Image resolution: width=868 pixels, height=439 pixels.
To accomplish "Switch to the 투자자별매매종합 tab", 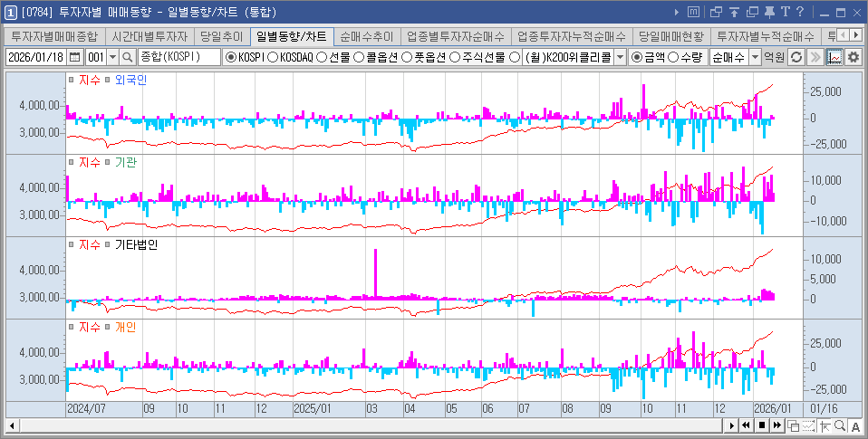I will click(54, 36).
